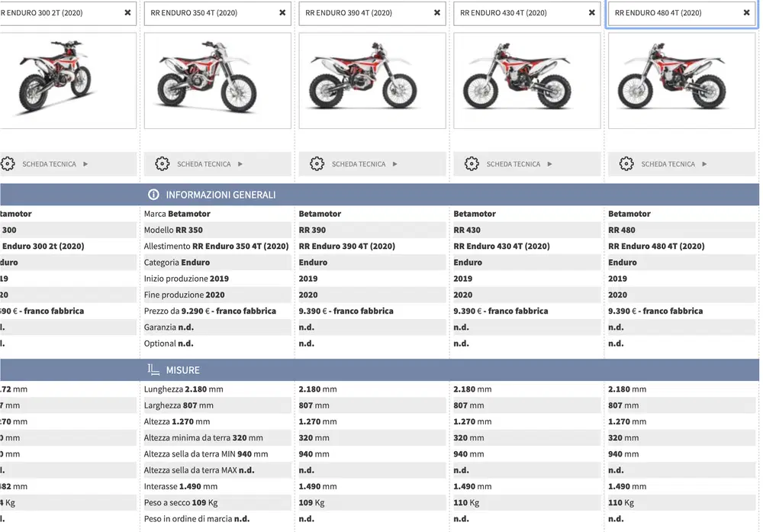Viewport: 763px width, 532px height.
Task: Click gear icon for RR 390 4T scheda tecnica
Action: click(317, 163)
